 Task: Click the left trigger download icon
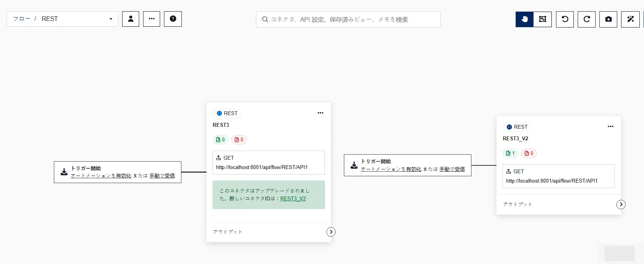[x=64, y=172]
